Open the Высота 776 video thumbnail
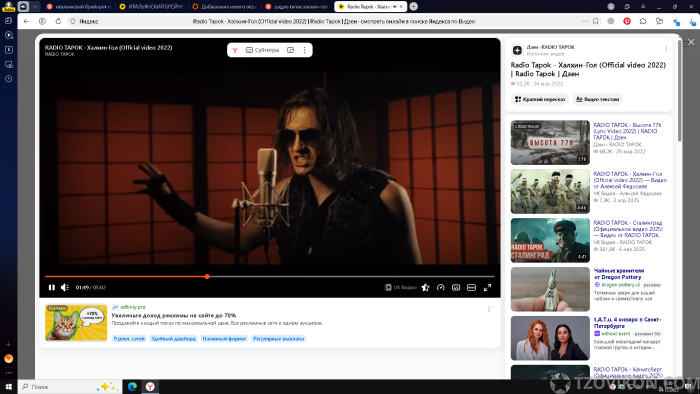 550,142
